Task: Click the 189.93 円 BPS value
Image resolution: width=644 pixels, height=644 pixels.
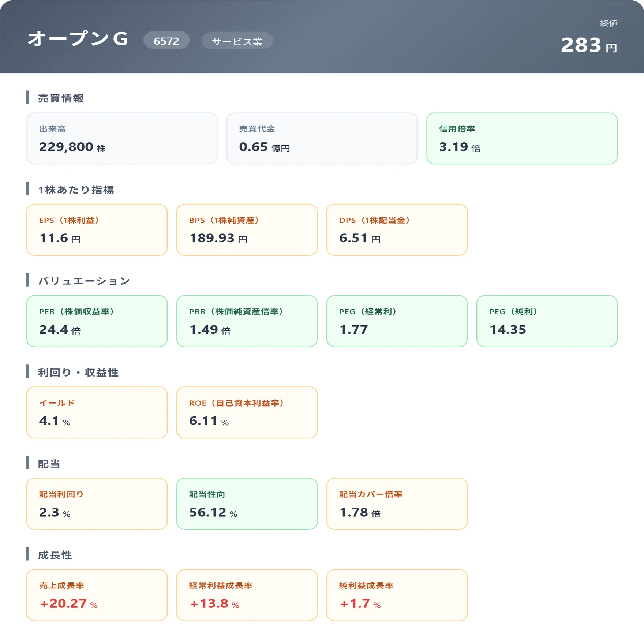Action: pos(218,238)
